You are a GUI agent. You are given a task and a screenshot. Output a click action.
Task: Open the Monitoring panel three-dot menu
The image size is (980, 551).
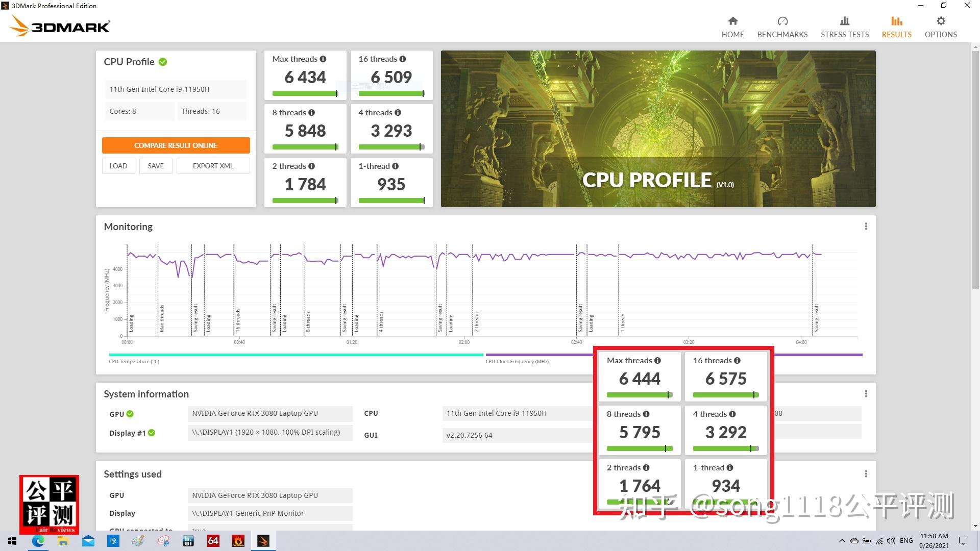click(x=866, y=227)
